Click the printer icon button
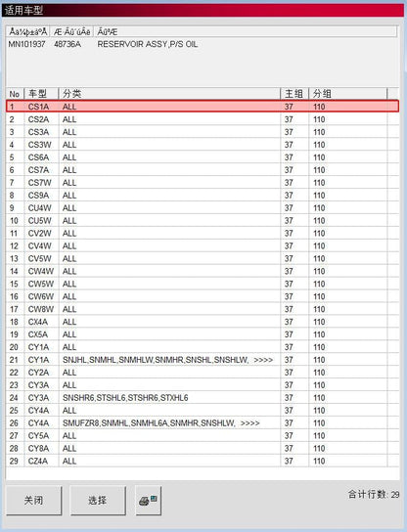407x532 pixels. pyautogui.click(x=149, y=500)
